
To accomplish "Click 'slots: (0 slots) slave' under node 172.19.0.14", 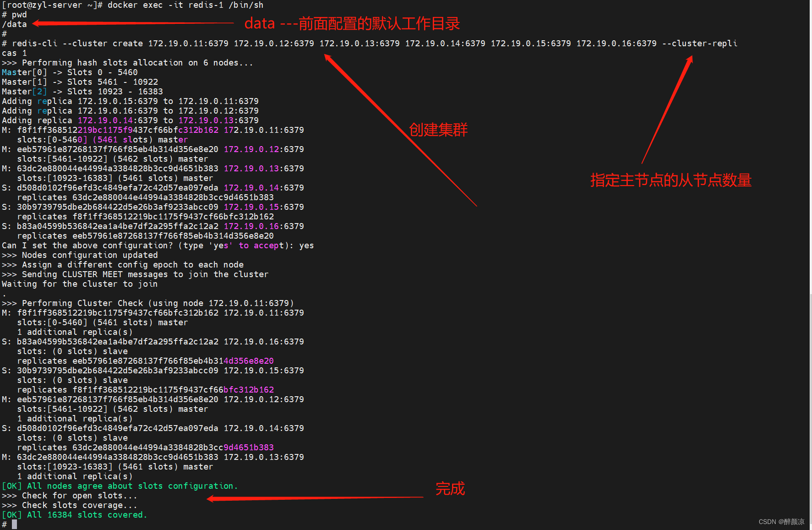I will click(x=72, y=438).
